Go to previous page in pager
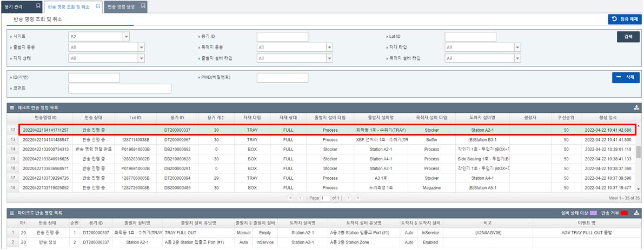644x250 pixels. [x=300, y=198]
